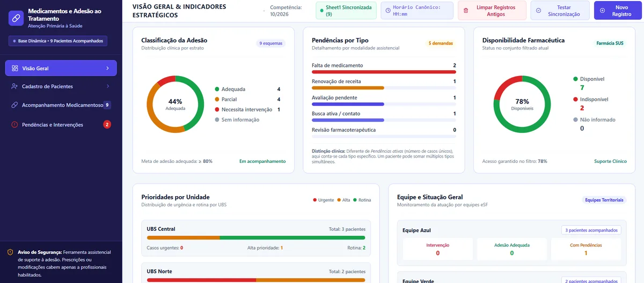
Task: Click the Indisponível red legend dot
Action: point(575,99)
